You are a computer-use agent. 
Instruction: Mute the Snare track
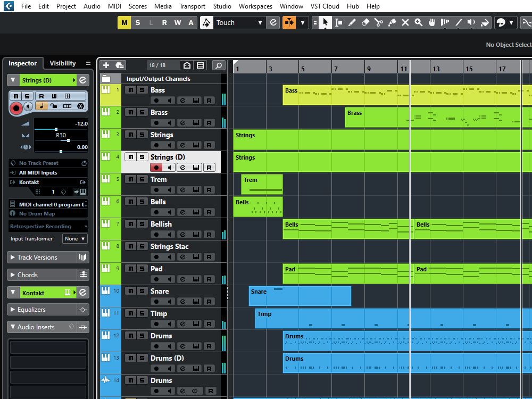131,291
